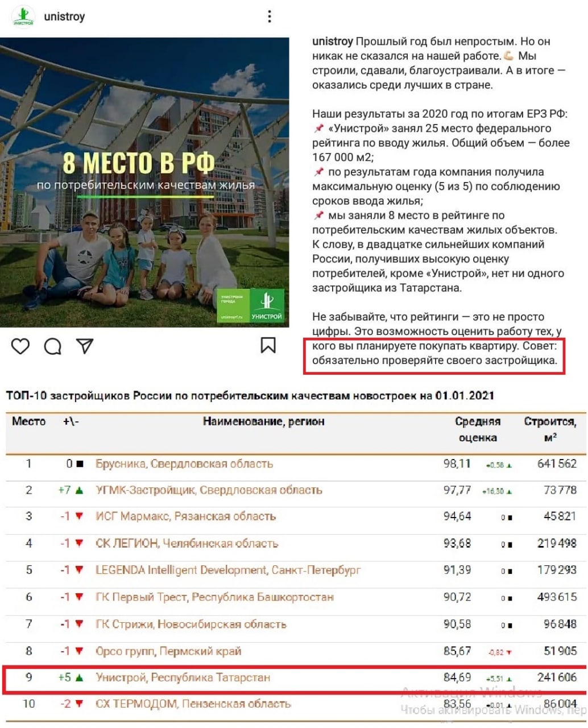The image size is (588, 728).
Task: Select the Строится, м² column header
Action: coord(550,429)
